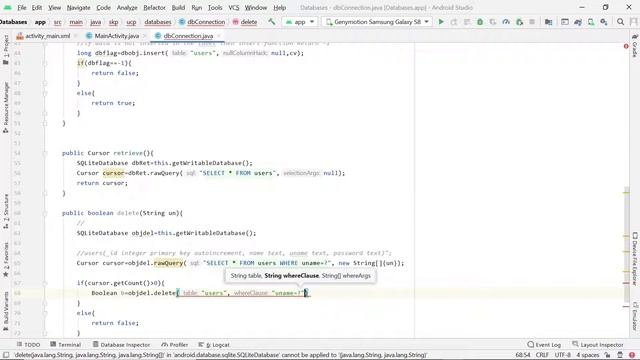Click the red notification icon in status bar

632,355
